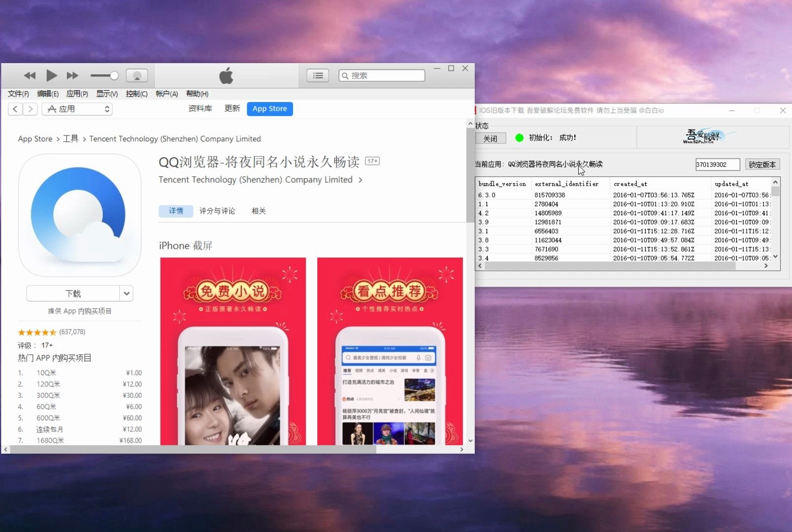Select the version 6.3.0 row
This screenshot has width=792, height=532.
pyautogui.click(x=623, y=195)
